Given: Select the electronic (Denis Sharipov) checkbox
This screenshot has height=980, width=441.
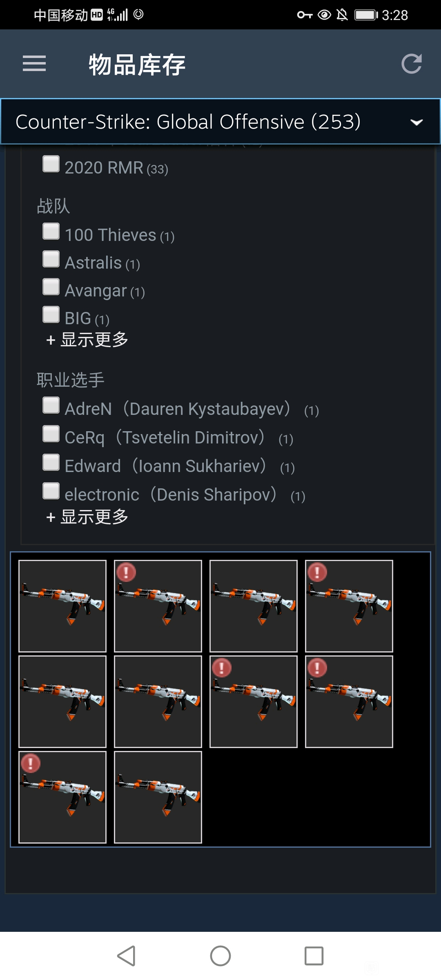Looking at the screenshot, I should 51,491.
